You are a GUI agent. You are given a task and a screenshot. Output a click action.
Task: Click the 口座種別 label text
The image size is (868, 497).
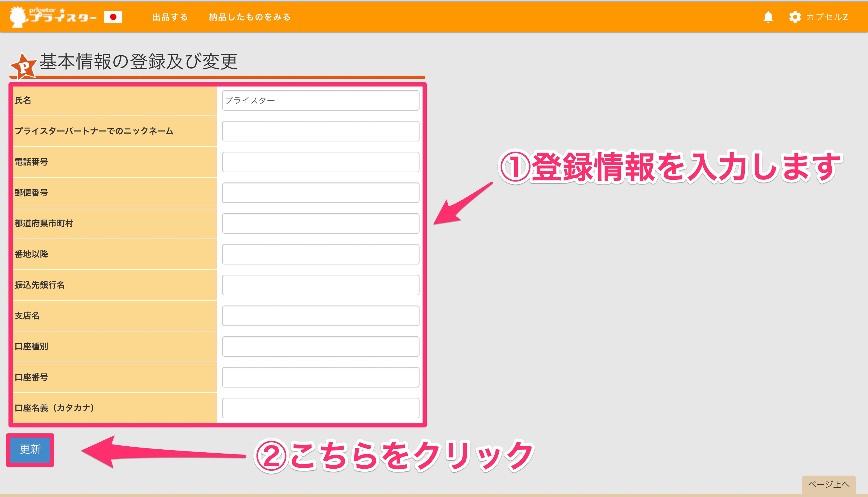31,346
